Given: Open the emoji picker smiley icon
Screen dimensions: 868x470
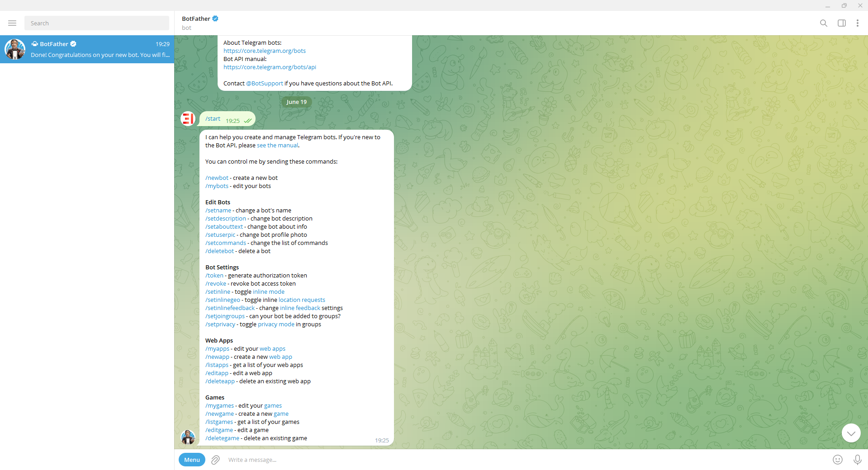Looking at the screenshot, I should (x=838, y=460).
